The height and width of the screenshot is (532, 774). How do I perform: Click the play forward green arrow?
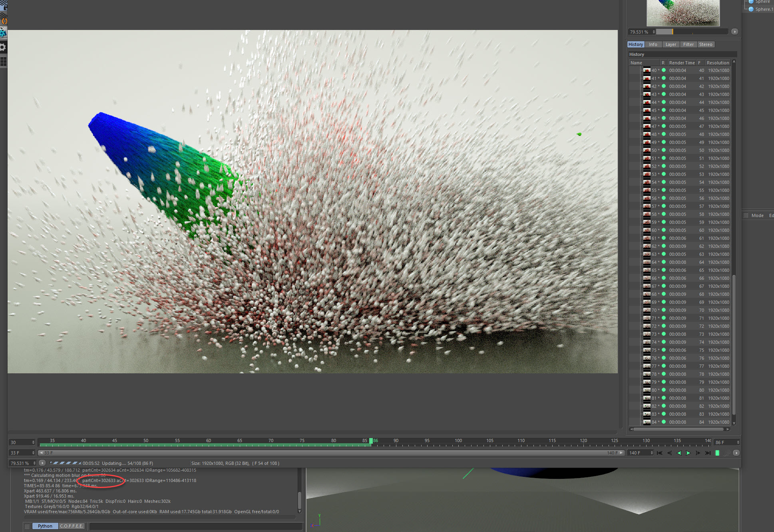pos(688,453)
